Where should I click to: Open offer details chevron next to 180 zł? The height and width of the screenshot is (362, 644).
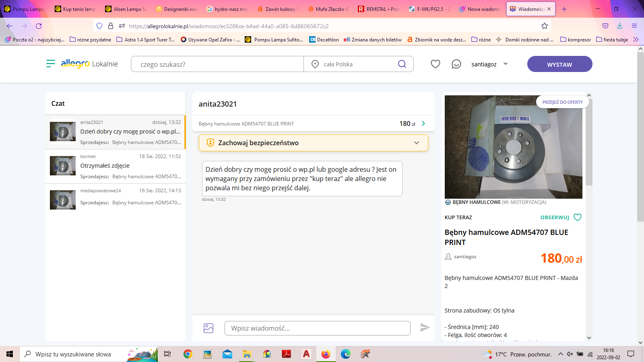(x=423, y=123)
